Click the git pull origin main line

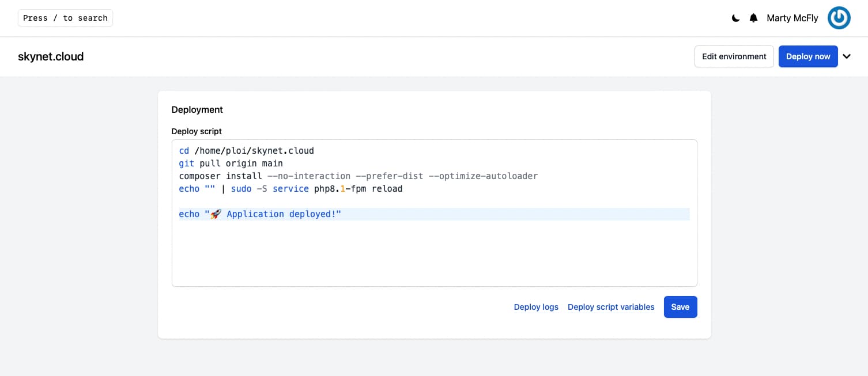pos(231,163)
